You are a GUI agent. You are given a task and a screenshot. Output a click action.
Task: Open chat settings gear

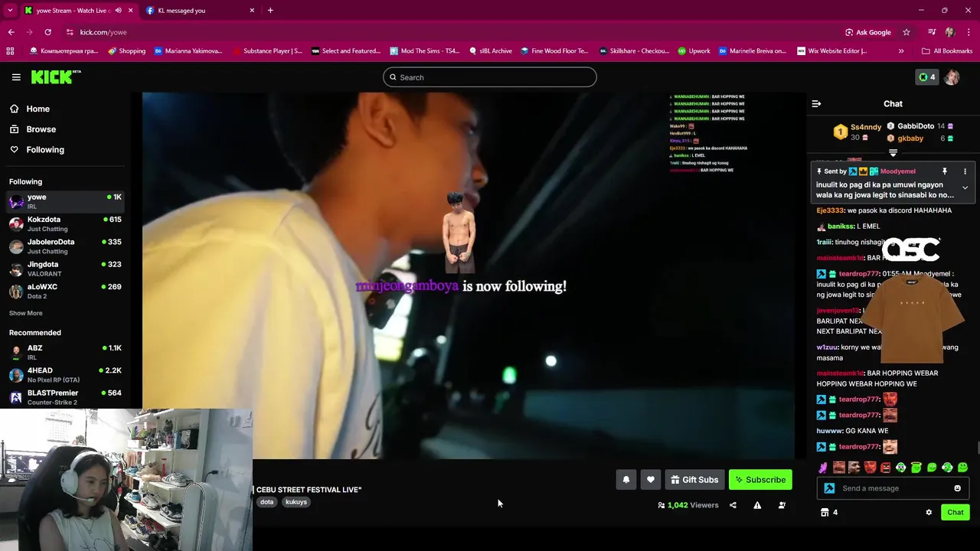[929, 512]
